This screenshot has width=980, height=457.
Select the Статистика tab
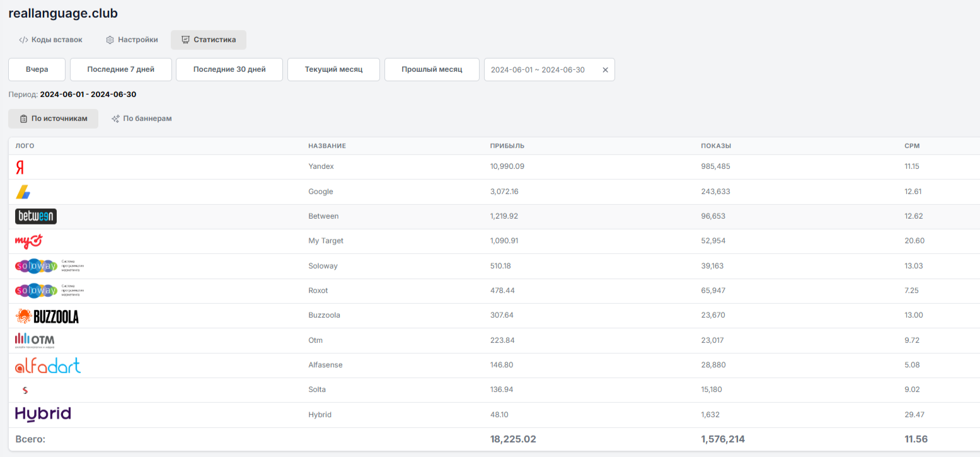tap(209, 40)
